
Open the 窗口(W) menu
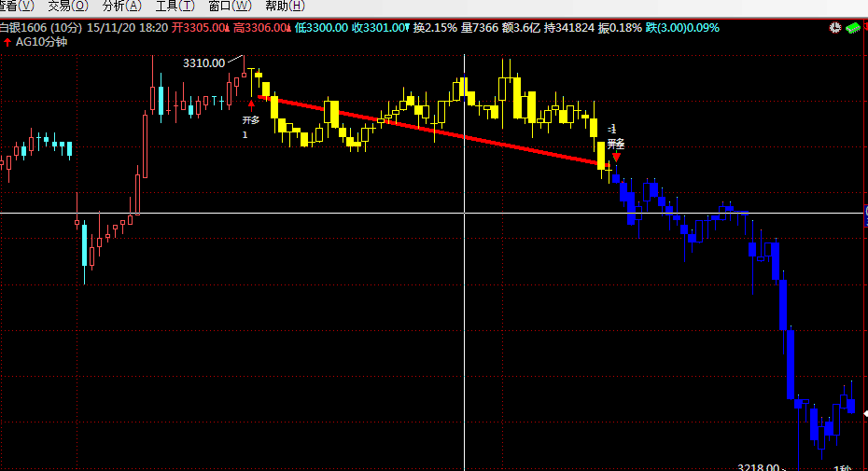(x=229, y=7)
